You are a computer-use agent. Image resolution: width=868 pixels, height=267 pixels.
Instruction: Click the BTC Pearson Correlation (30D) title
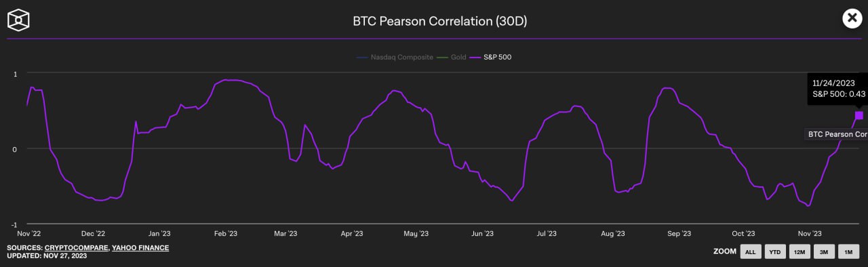pyautogui.click(x=439, y=21)
